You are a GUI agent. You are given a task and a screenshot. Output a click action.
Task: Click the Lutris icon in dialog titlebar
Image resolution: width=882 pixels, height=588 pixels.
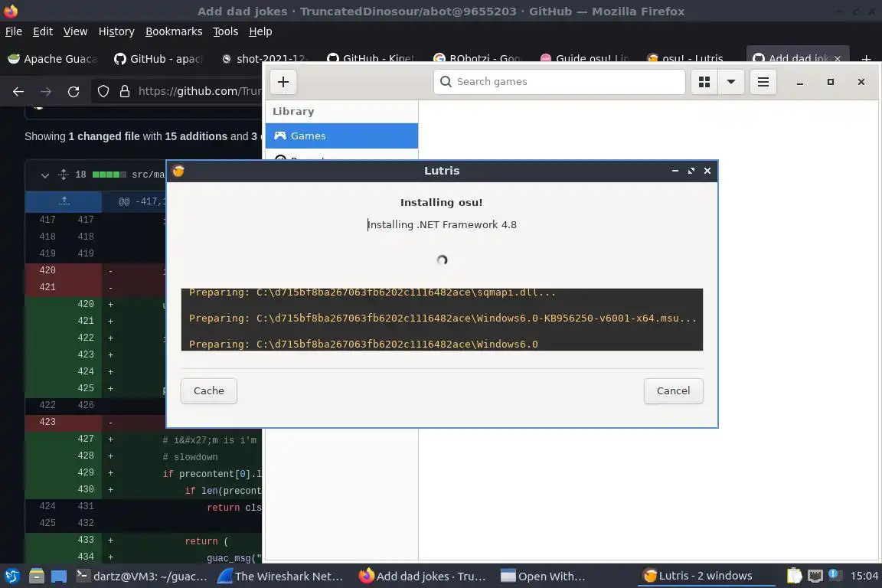coord(178,171)
